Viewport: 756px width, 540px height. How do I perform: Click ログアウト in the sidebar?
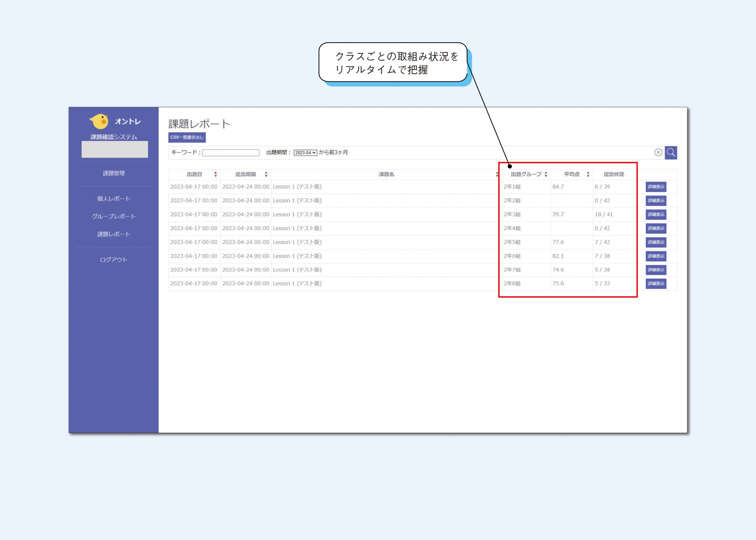point(114,260)
